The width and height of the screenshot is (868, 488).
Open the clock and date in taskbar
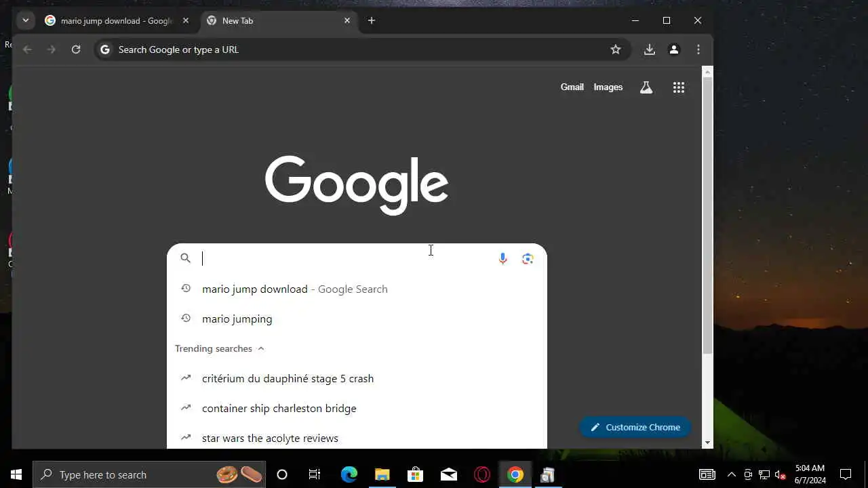coord(810,474)
